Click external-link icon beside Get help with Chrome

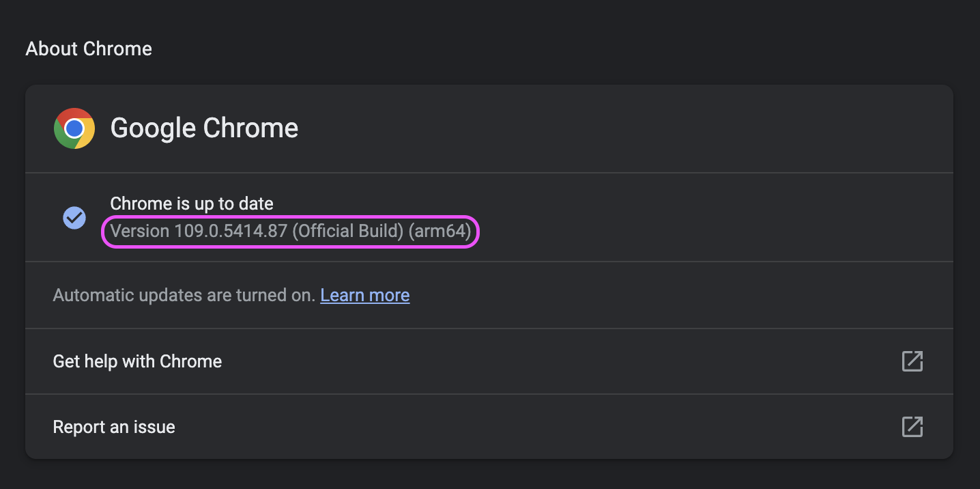pyautogui.click(x=912, y=361)
